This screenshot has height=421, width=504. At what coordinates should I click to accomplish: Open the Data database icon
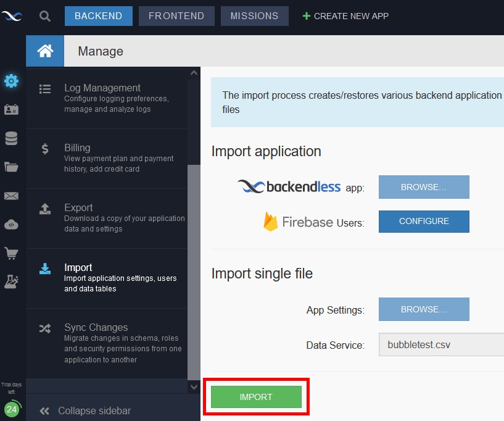(x=11, y=138)
